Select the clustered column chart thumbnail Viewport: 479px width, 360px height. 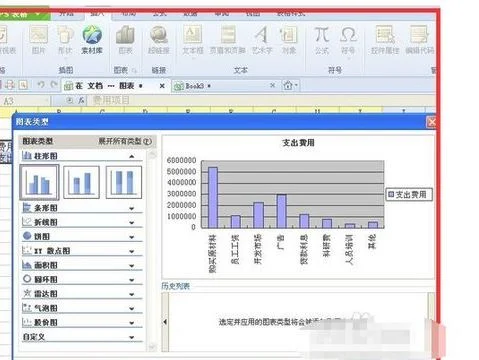point(39,182)
